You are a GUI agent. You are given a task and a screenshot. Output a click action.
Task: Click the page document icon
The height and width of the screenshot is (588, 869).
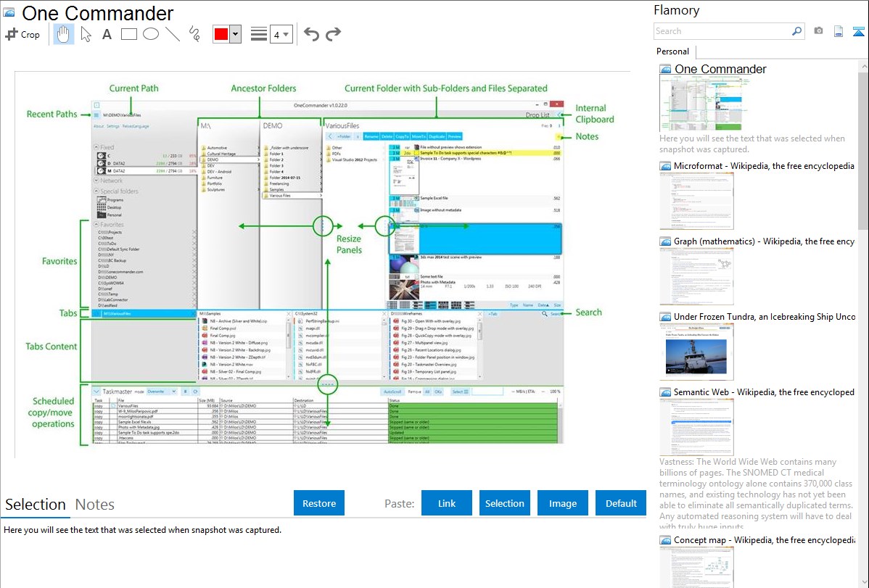839,31
